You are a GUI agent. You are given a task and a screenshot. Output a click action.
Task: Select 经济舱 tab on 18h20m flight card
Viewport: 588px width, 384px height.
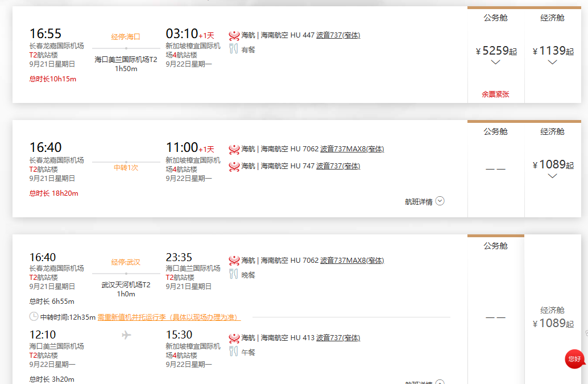tap(552, 131)
